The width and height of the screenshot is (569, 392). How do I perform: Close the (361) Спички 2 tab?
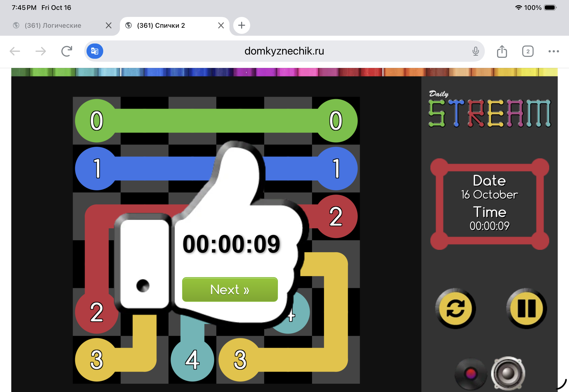(x=221, y=25)
